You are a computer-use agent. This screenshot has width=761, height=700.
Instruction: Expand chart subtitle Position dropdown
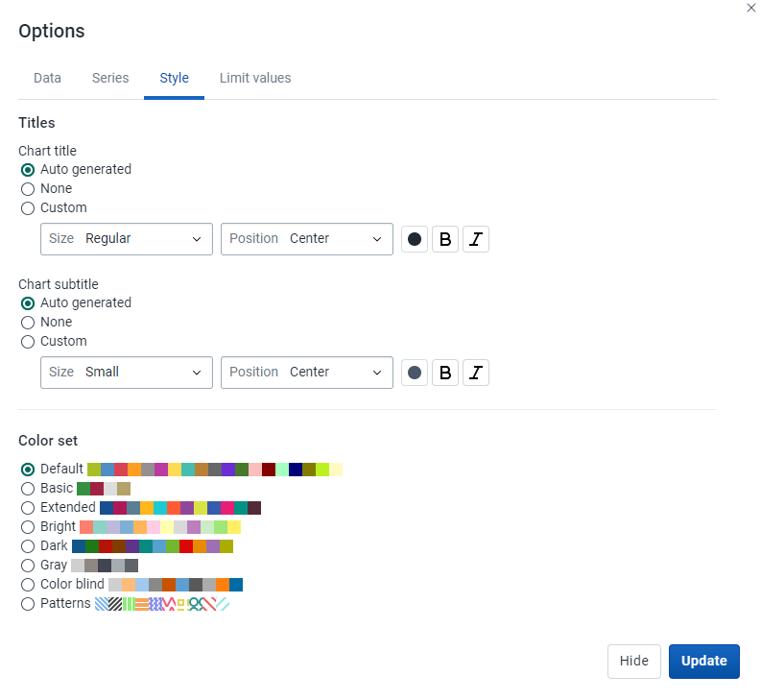point(307,373)
